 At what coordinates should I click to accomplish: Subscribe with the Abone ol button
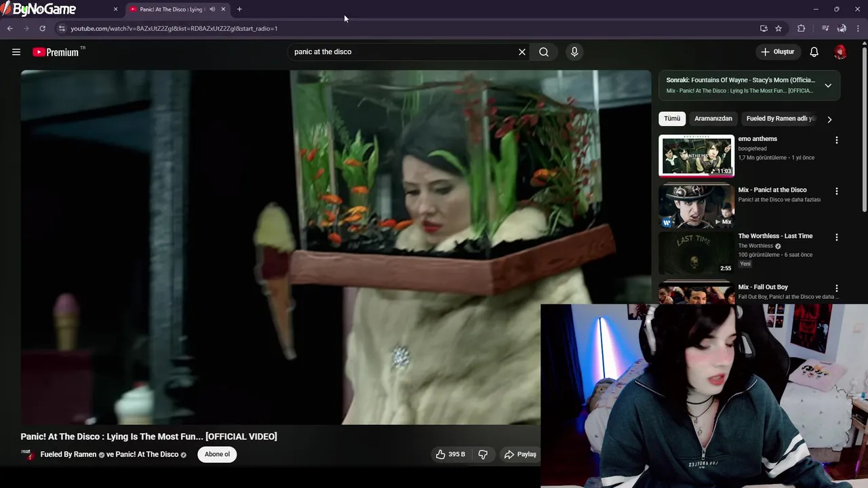tap(217, 454)
